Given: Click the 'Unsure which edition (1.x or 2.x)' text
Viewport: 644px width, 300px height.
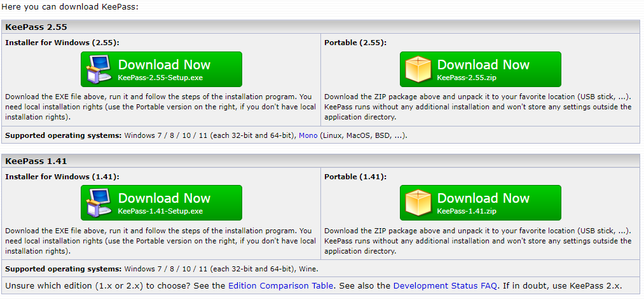Looking at the screenshot, I should (75, 285).
